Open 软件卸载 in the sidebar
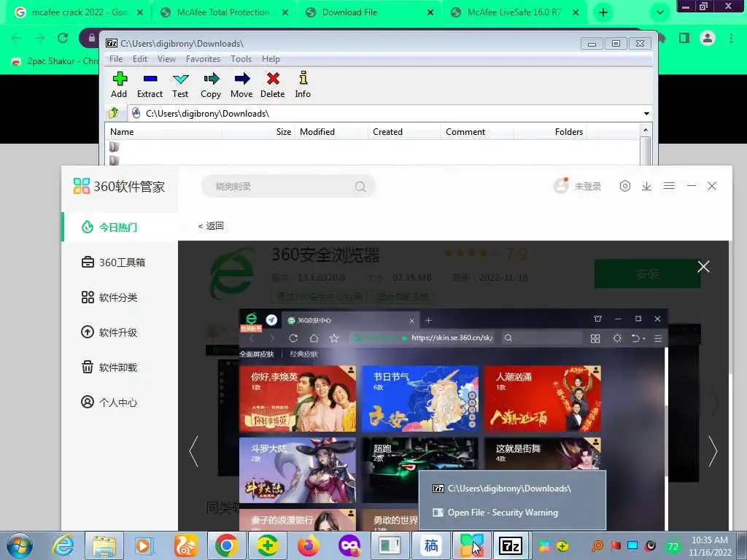This screenshot has width=747, height=560. pos(120,367)
